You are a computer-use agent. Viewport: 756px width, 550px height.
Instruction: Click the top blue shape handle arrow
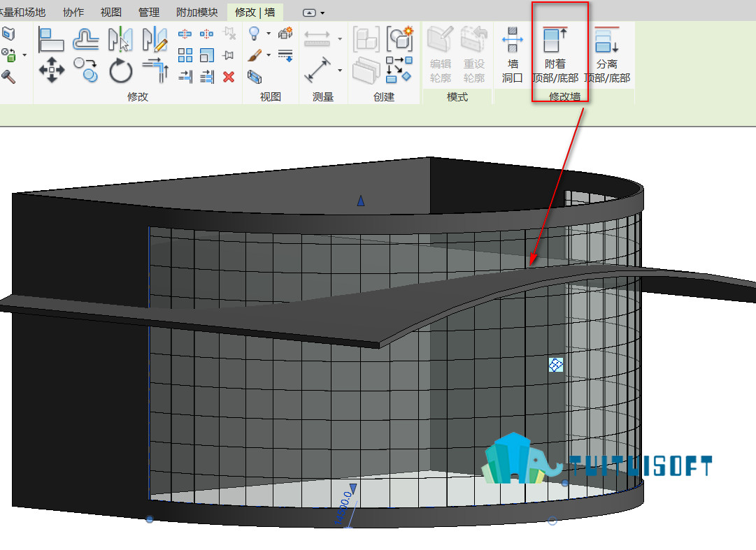(x=361, y=201)
